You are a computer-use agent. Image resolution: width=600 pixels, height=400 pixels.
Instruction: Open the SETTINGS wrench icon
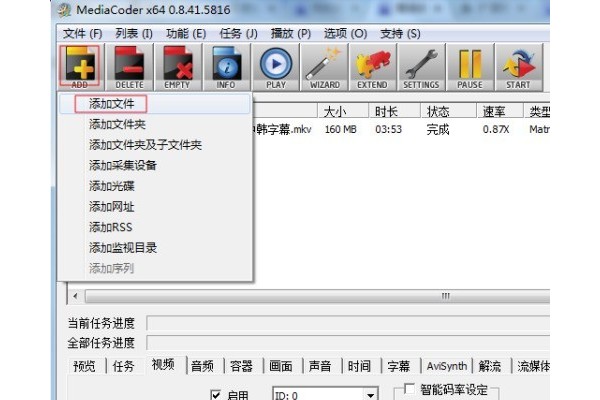[x=421, y=67]
